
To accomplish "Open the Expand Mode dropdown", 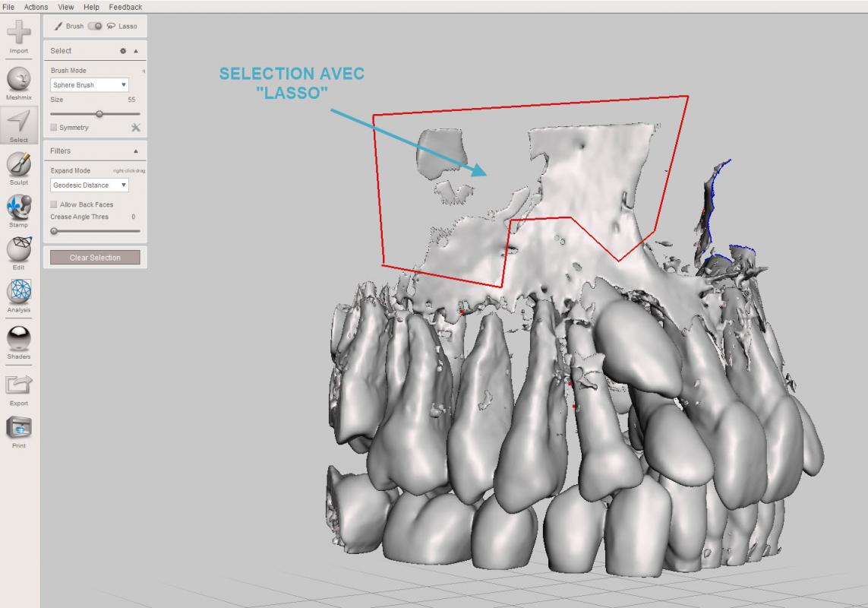I will coord(89,185).
